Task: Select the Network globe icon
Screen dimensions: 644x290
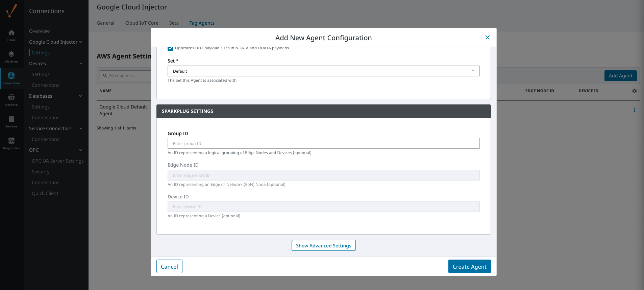Action: tap(11, 100)
